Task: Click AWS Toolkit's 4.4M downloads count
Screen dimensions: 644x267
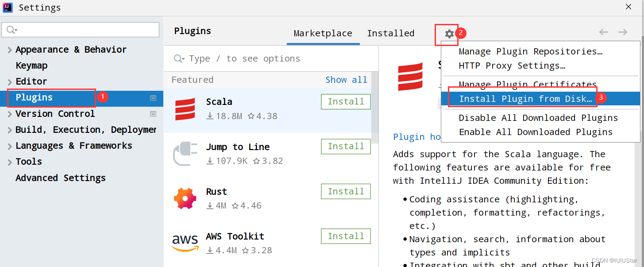Action: tap(222, 250)
